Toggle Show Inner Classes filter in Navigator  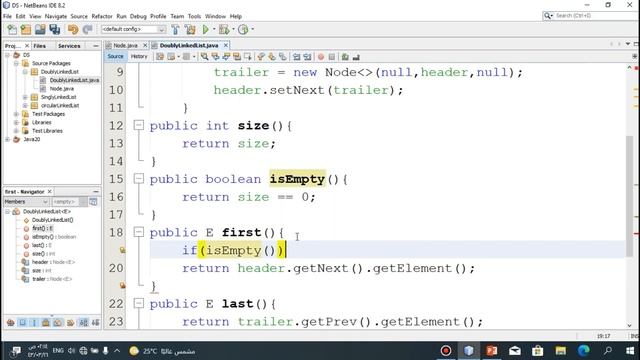click(x=58, y=322)
